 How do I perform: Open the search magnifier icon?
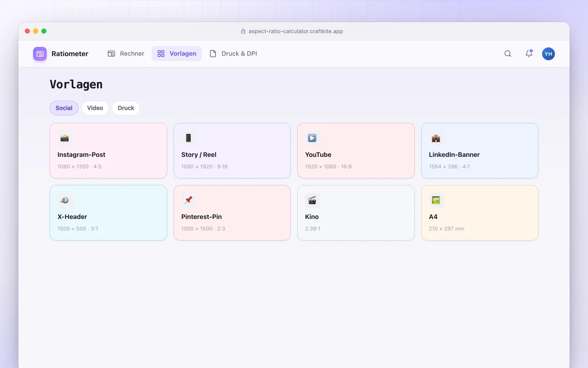508,54
